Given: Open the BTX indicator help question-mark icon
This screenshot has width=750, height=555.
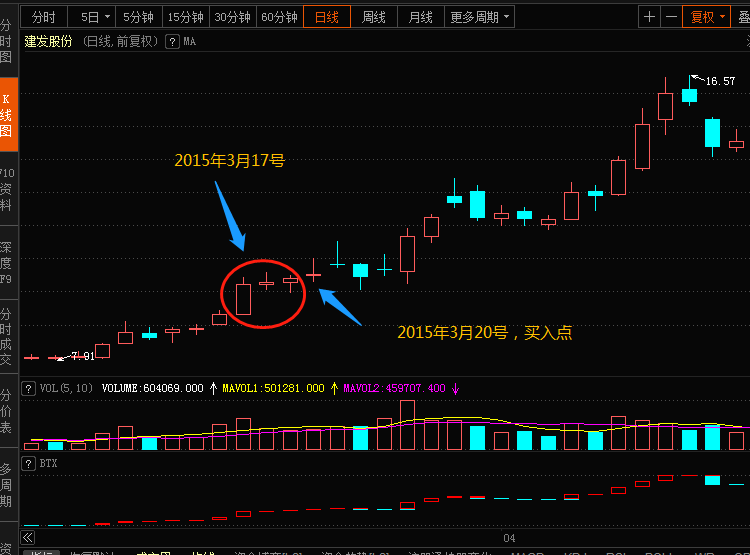Looking at the screenshot, I should tap(28, 463).
